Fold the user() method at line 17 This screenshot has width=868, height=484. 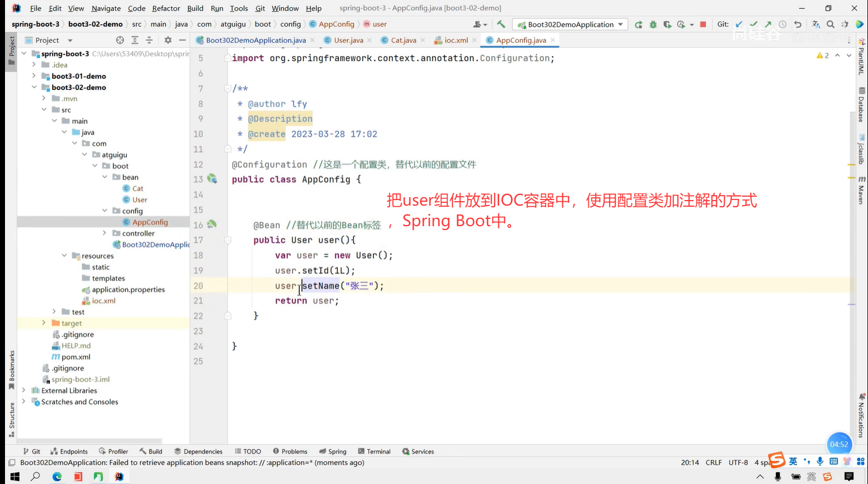point(228,240)
